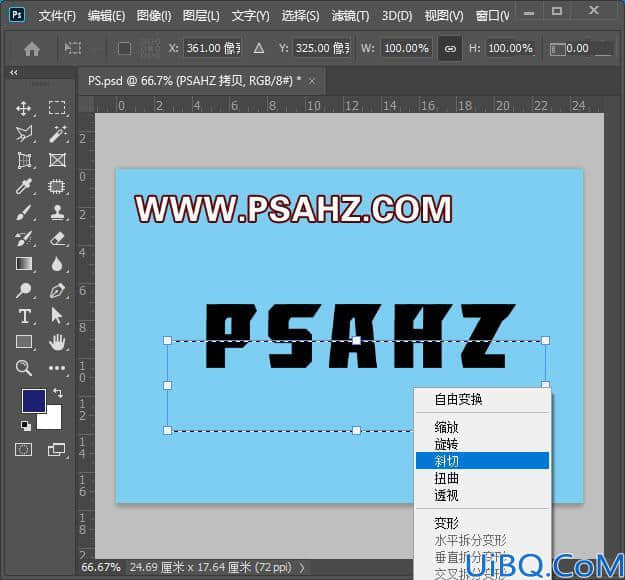Click the Home icon in options bar

point(32,49)
